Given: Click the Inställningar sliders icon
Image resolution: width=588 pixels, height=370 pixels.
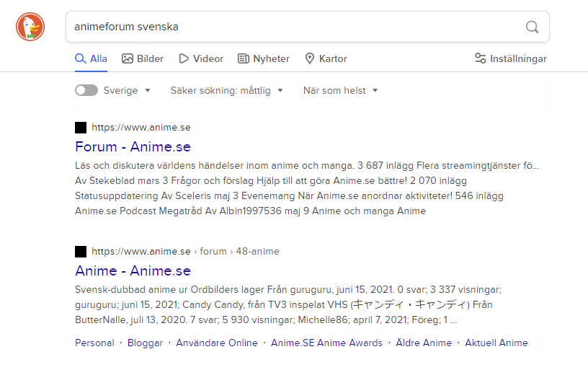Looking at the screenshot, I should pyautogui.click(x=481, y=58).
